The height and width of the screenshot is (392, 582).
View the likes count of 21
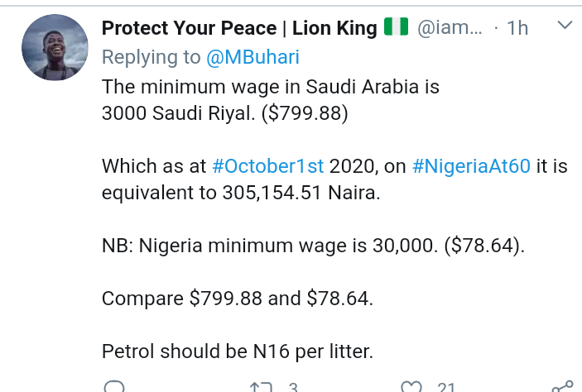pos(446,387)
